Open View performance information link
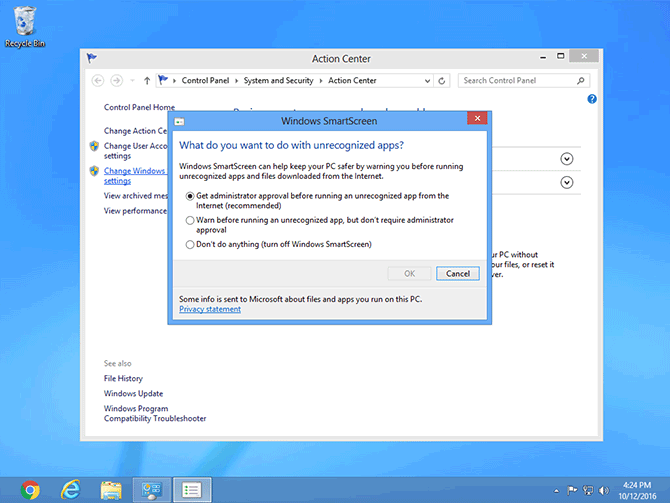This screenshot has width=670, height=503. [135, 211]
